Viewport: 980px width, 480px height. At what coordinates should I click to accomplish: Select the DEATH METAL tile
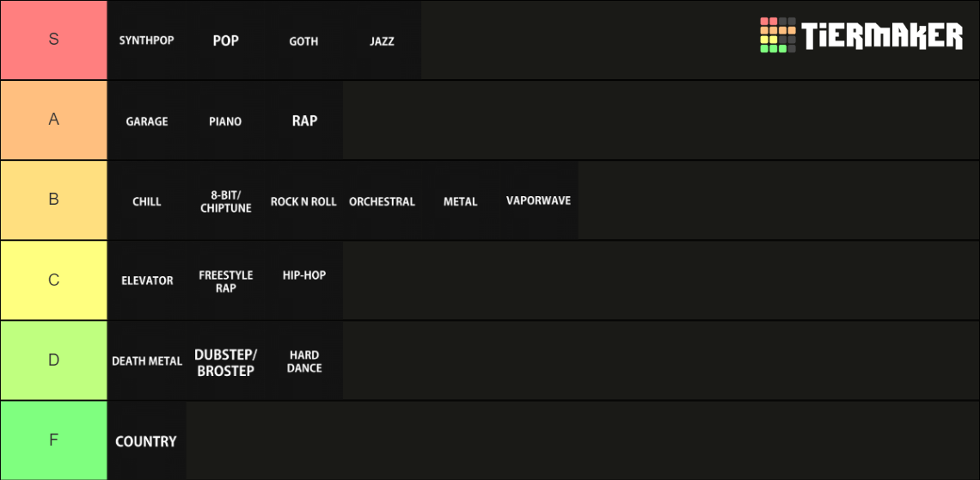point(147,361)
